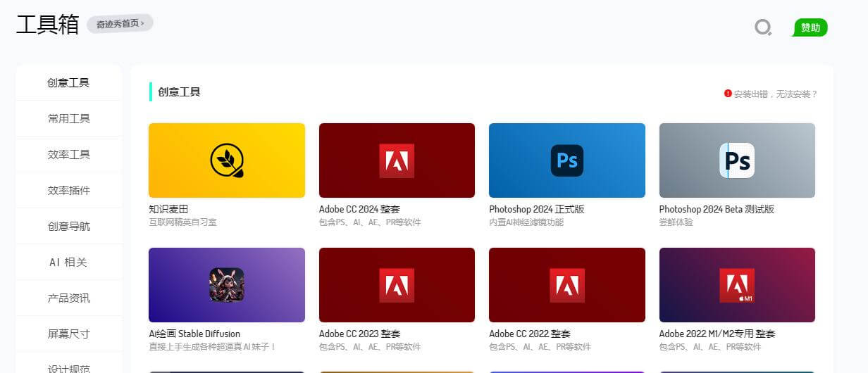Open the 知识麦田 wheat logo icon

(227, 160)
